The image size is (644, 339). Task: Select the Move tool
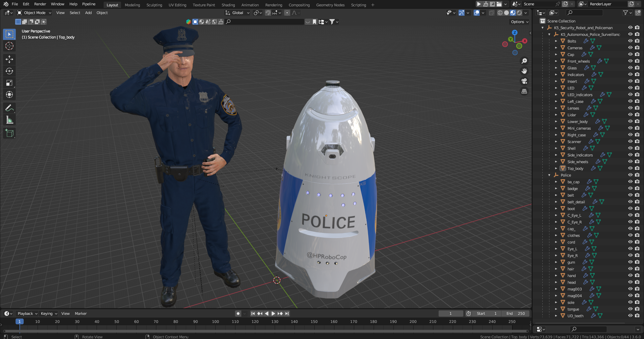click(x=9, y=59)
